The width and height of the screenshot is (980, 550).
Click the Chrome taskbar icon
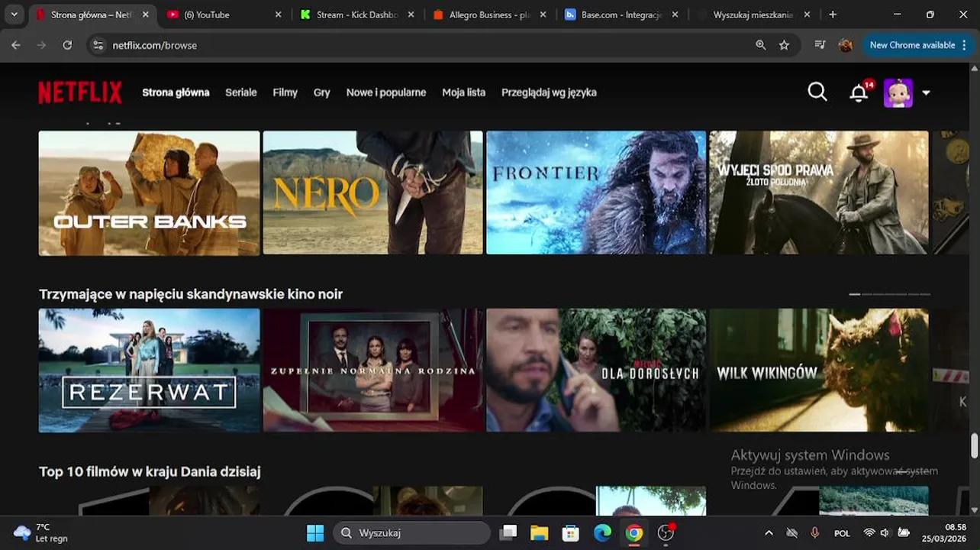(634, 532)
